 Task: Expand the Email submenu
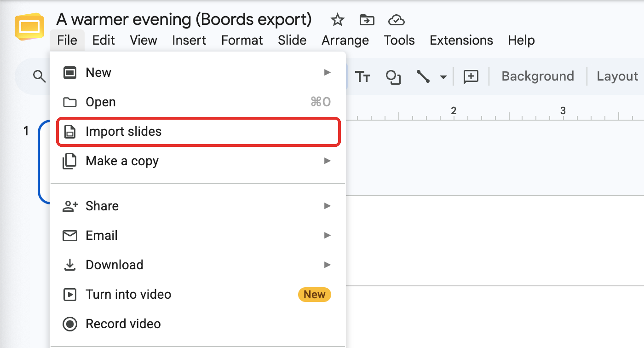(x=198, y=235)
